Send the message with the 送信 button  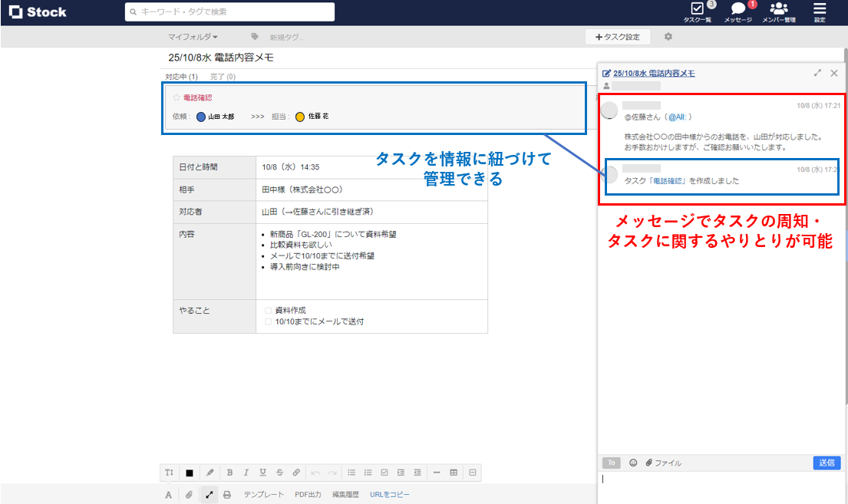tap(827, 463)
